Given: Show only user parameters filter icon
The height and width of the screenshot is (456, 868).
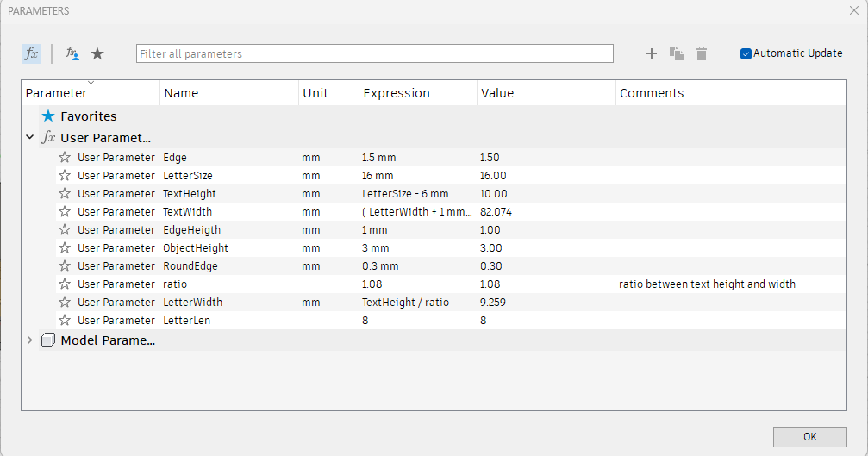Looking at the screenshot, I should click(72, 53).
